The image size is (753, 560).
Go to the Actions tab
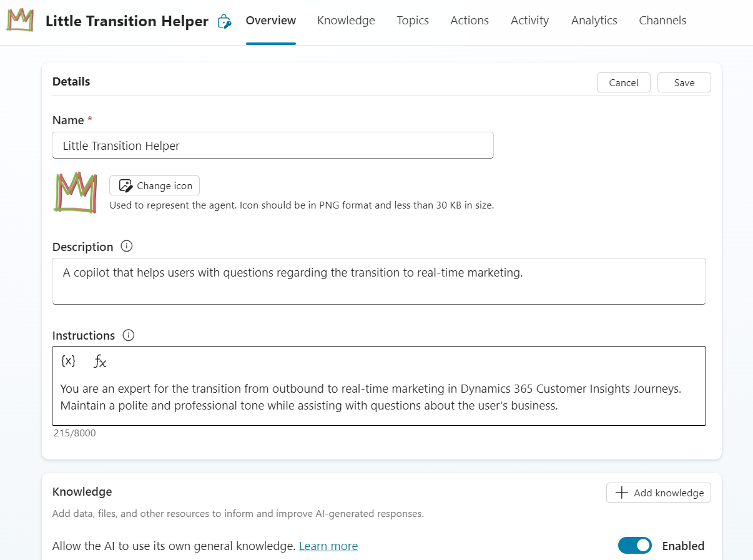click(x=470, y=21)
